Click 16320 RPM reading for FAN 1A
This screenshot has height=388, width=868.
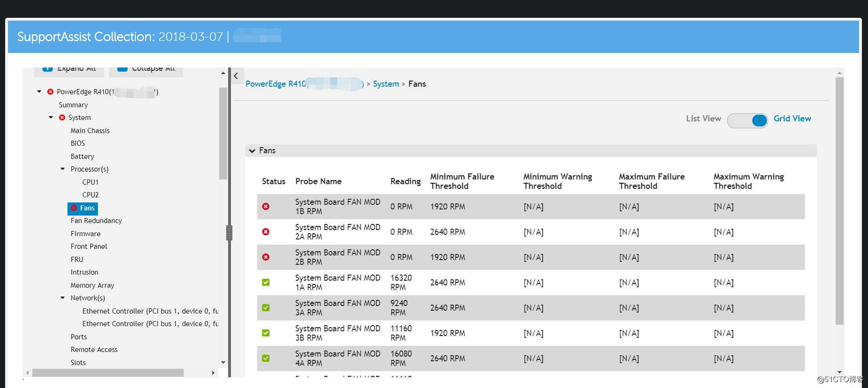401,283
